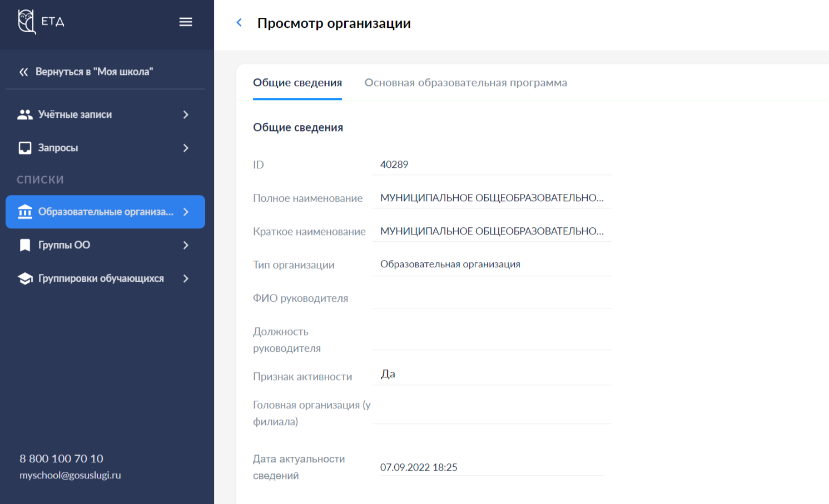Click the empty ФИО руководителя field
The image size is (829, 504).
point(492,298)
